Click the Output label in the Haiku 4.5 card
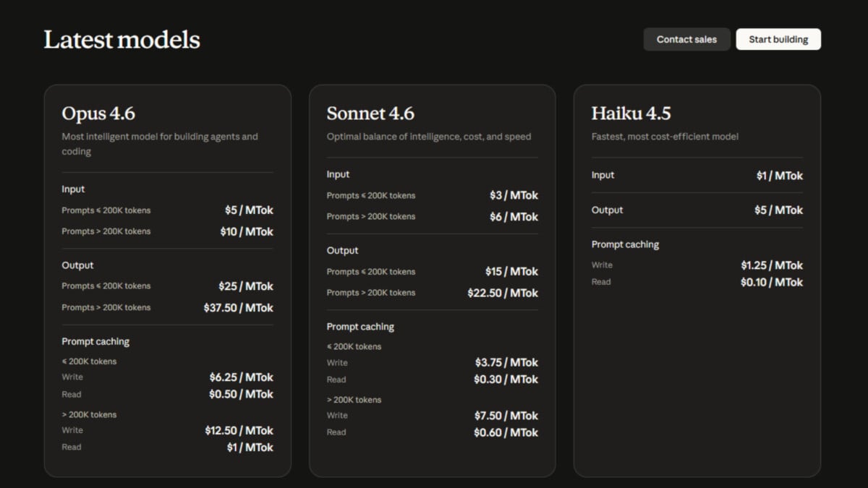This screenshot has height=488, width=868. [607, 210]
